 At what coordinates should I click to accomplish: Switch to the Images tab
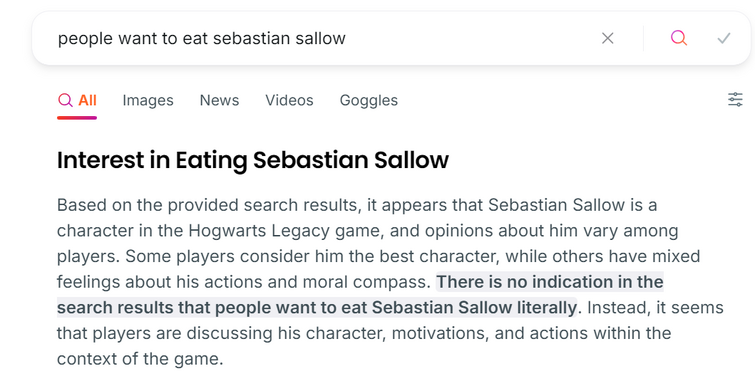click(x=148, y=100)
